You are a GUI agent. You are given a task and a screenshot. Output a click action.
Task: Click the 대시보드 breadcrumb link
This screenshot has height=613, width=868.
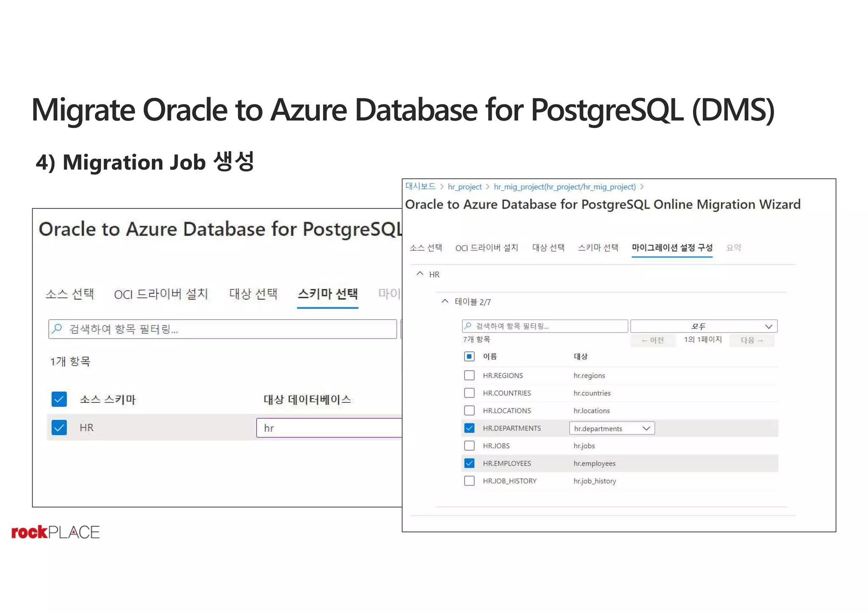coord(420,186)
